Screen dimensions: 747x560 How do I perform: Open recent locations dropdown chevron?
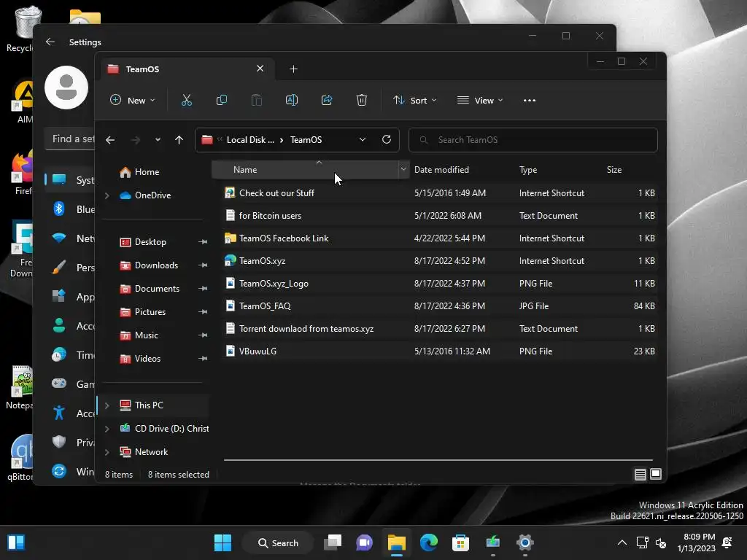pyautogui.click(x=158, y=140)
